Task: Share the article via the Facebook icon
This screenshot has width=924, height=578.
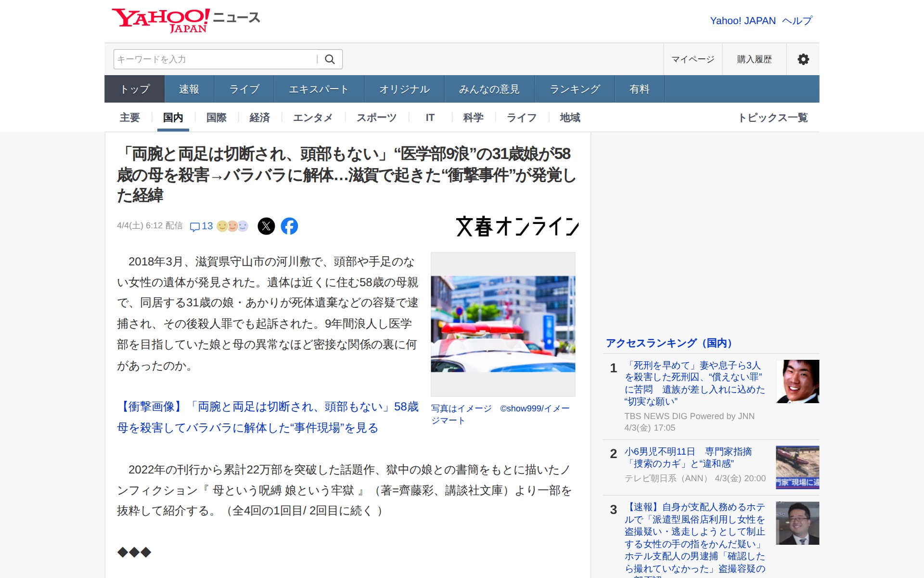Action: click(x=290, y=226)
